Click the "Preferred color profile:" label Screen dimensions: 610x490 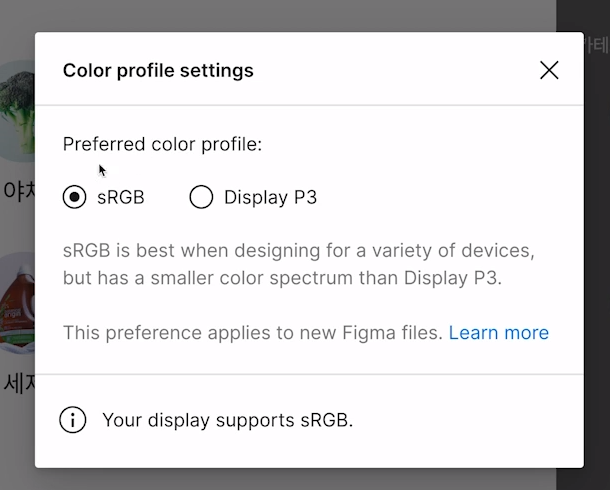[x=162, y=144]
